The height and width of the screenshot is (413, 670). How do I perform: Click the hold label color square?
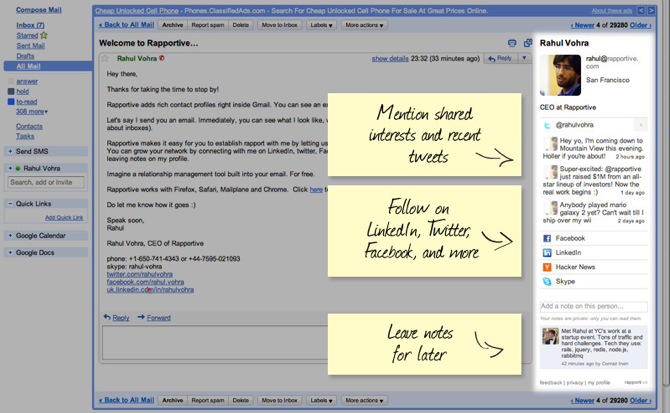pos(11,91)
